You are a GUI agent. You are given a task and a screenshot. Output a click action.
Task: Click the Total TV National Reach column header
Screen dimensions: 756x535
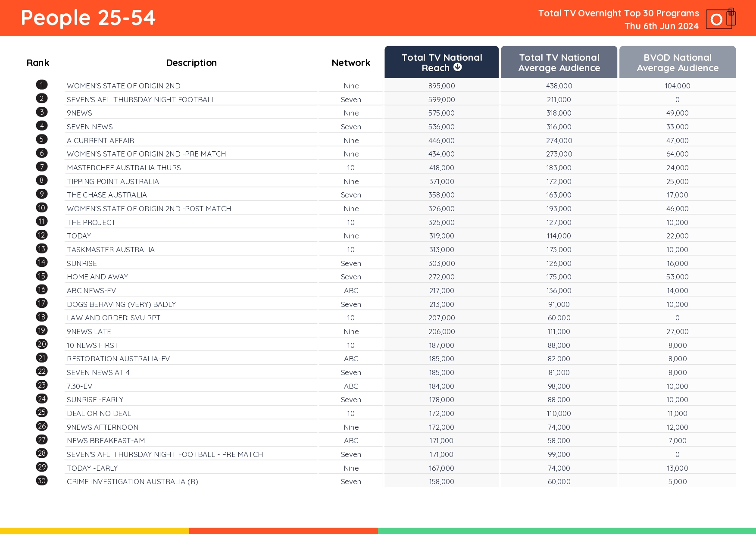441,62
